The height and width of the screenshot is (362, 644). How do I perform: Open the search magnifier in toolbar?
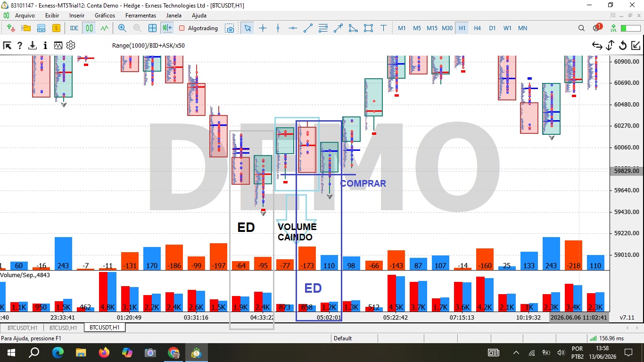point(581,28)
